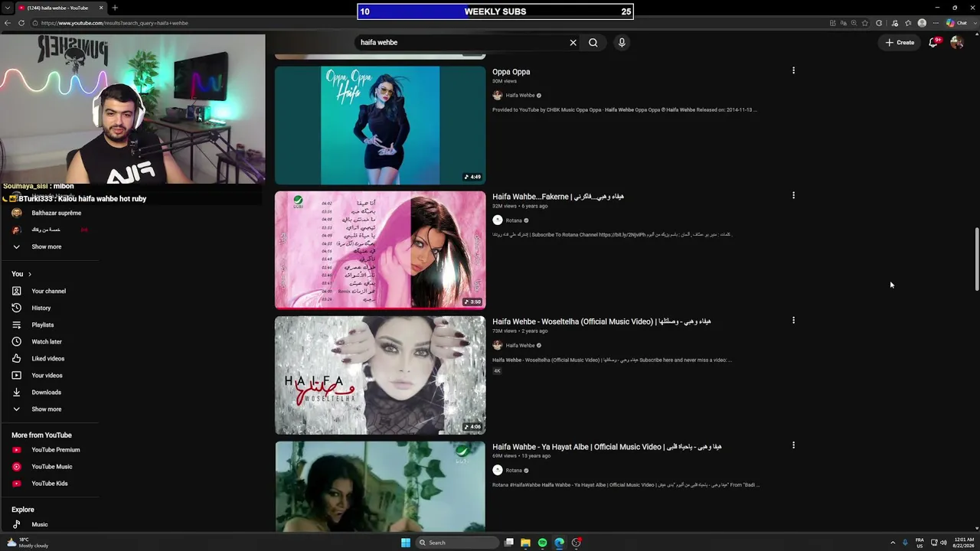980x551 pixels.
Task: Click the Downloads arrow icon in the sidebar
Action: pyautogui.click(x=16, y=392)
